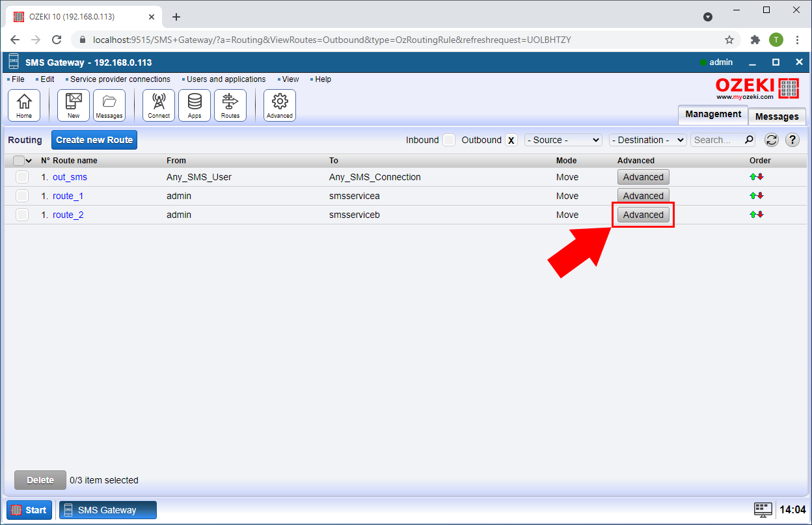Change order of route_2 with arrows
The width and height of the screenshot is (812, 525).
point(756,215)
